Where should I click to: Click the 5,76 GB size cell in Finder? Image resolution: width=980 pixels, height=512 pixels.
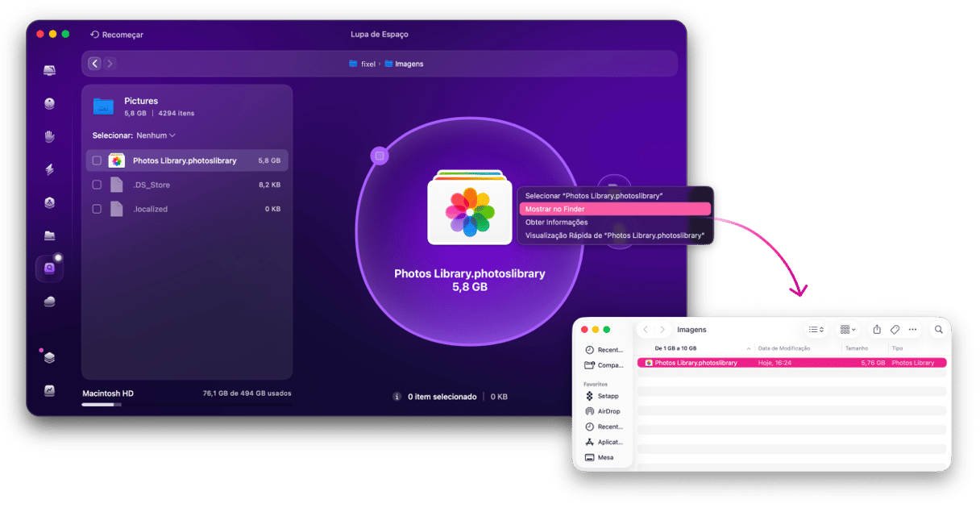pos(873,363)
